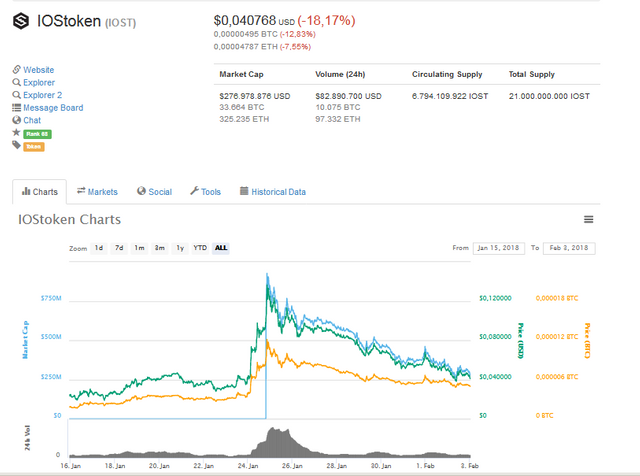Set chart zoom to 3m
The width and height of the screenshot is (640, 476).
coord(160,248)
